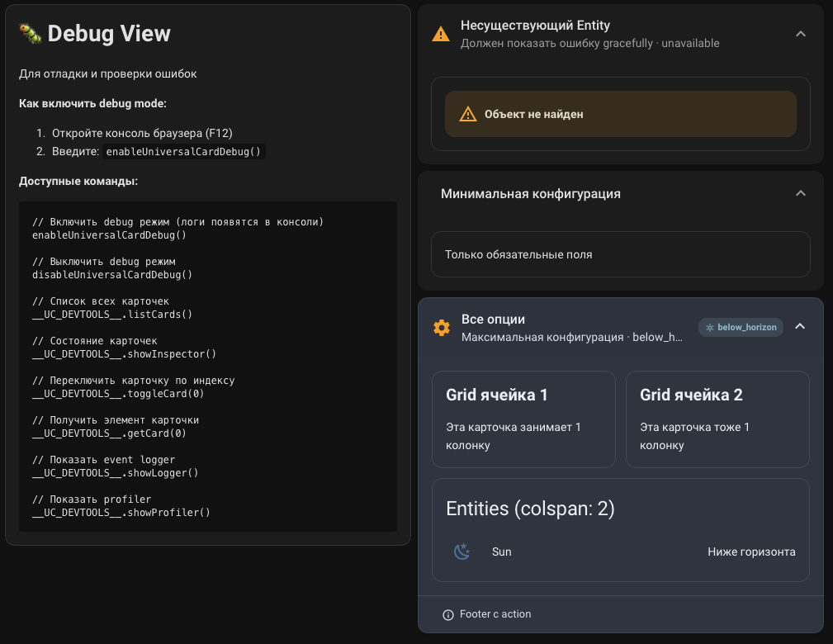Open the 'Grid ячейка 2' card
Viewport: 833px width, 644px height.
pyautogui.click(x=717, y=419)
